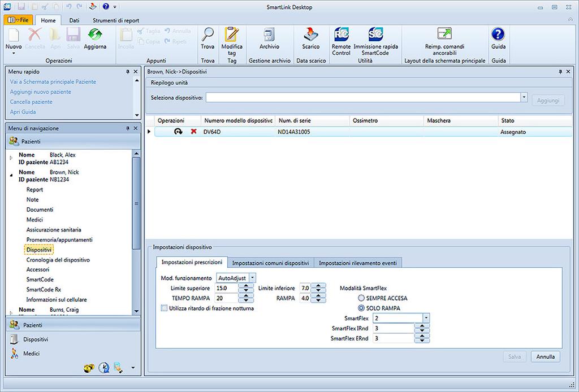
Task: Open the Mod. funzionamento AutoAdjust dropdown
Action: pyautogui.click(x=252, y=278)
